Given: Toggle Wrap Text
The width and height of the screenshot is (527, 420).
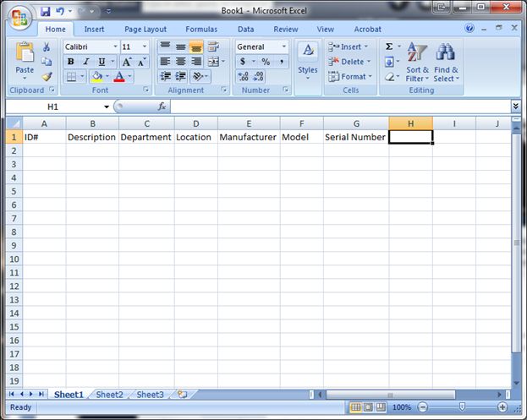Looking at the screenshot, I should point(213,46).
